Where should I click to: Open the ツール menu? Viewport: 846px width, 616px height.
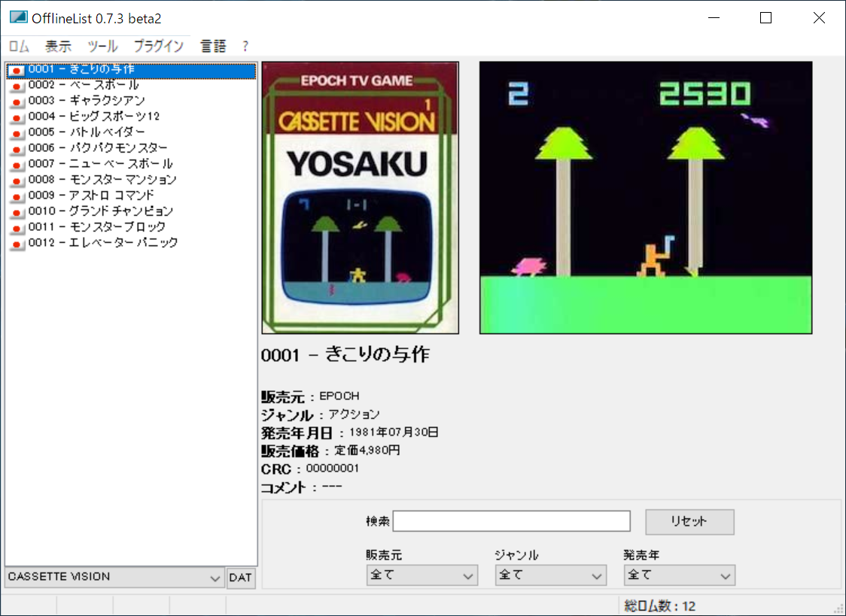click(x=102, y=46)
